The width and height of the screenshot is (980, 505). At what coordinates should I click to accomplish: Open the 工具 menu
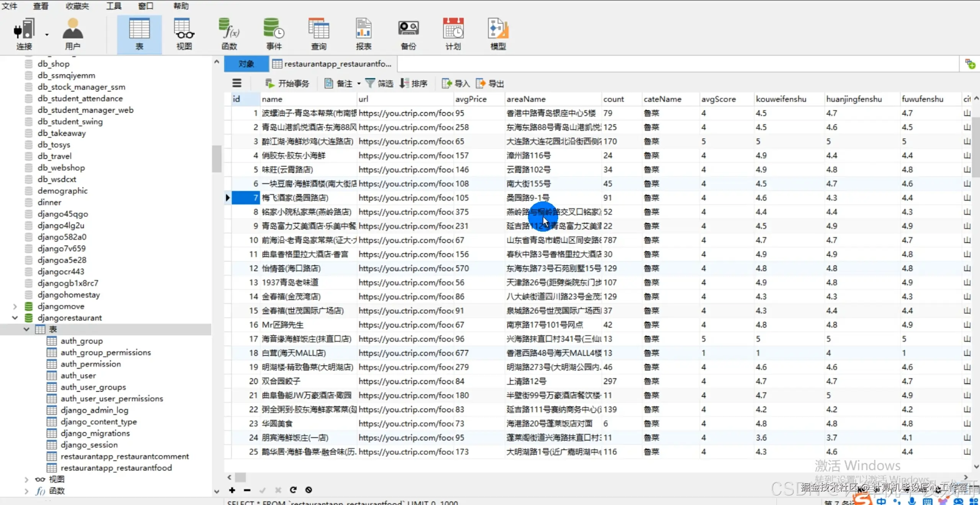click(114, 6)
